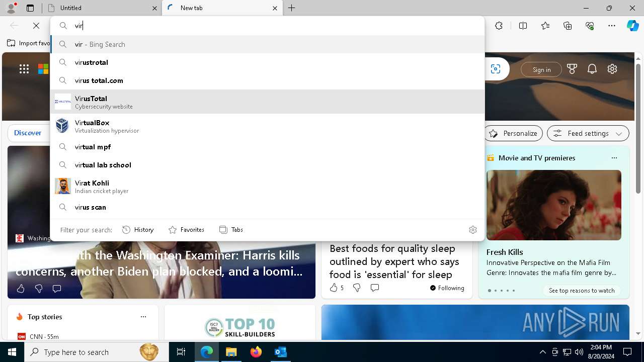Stop loading the page
This screenshot has width=644, height=362.
click(x=36, y=26)
